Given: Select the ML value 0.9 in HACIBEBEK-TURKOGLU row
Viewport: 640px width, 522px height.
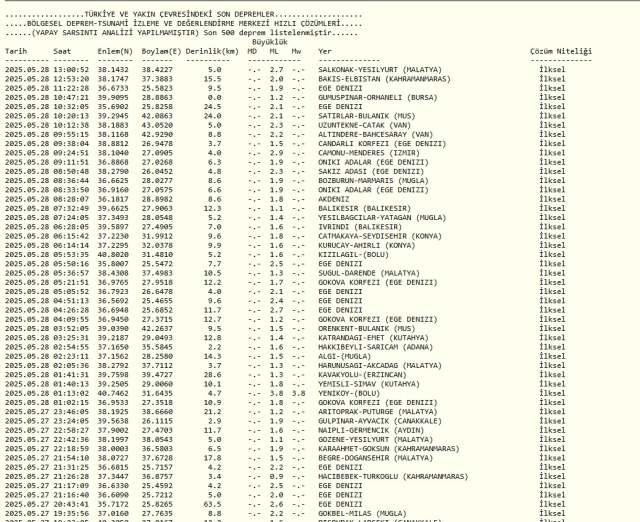Looking at the screenshot, I should click(276, 477).
